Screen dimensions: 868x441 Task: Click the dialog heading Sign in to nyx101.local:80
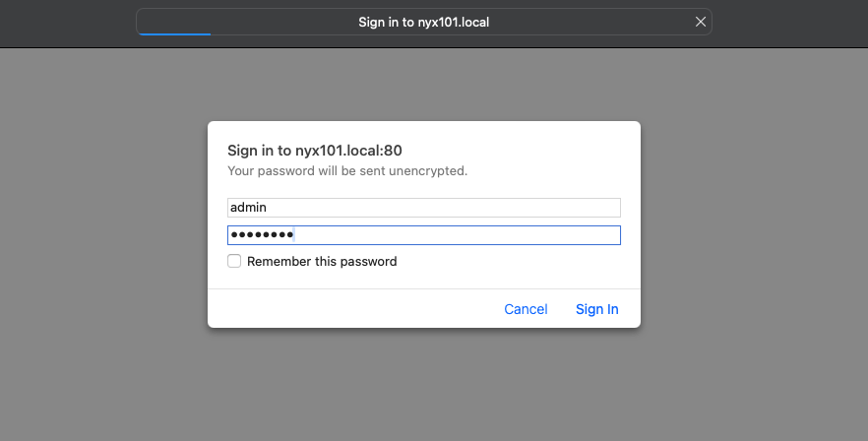pyautogui.click(x=315, y=151)
